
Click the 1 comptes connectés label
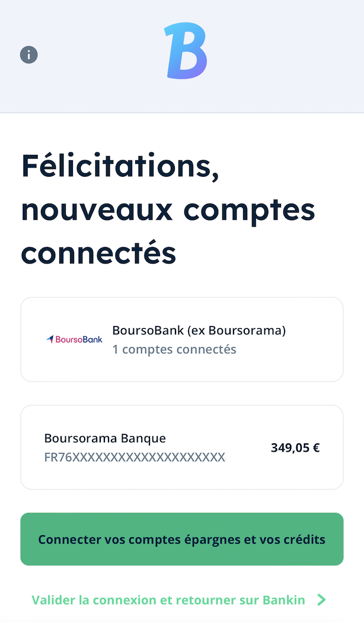[174, 350]
